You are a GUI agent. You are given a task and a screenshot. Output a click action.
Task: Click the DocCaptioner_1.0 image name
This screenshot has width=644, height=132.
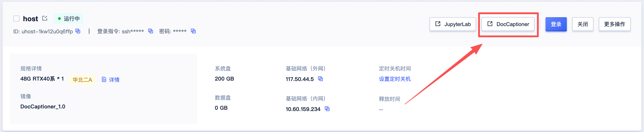tap(43, 107)
